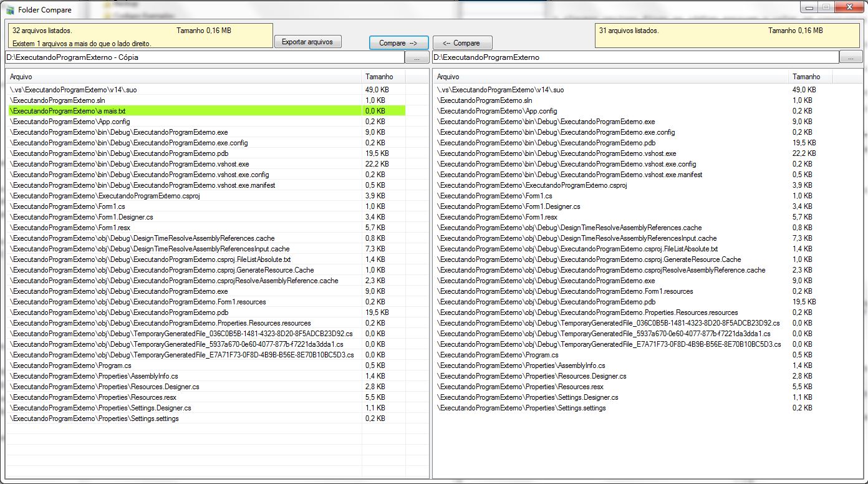
Task: Select Settings.settings in the left list
Action: (94, 419)
